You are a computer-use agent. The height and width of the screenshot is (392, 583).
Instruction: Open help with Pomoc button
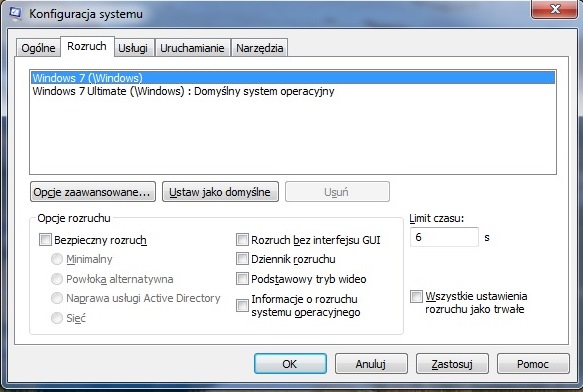(x=533, y=364)
